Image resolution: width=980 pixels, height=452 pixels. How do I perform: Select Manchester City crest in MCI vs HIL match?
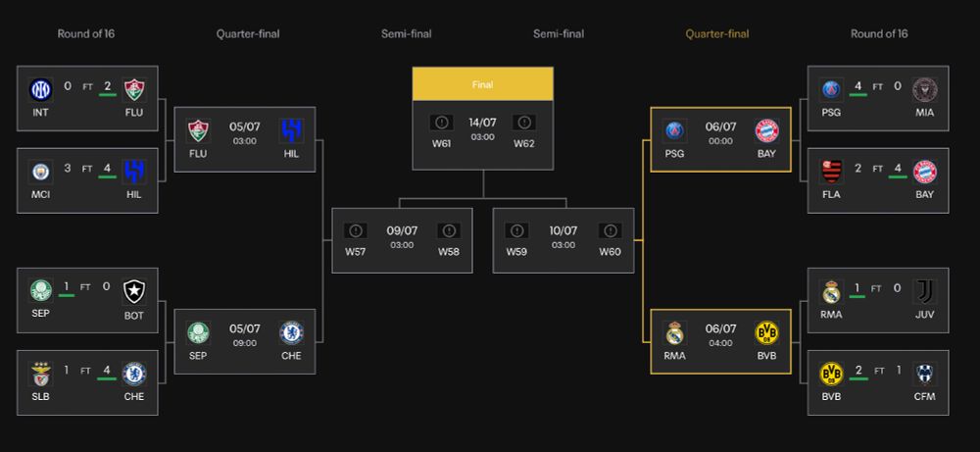(40, 172)
